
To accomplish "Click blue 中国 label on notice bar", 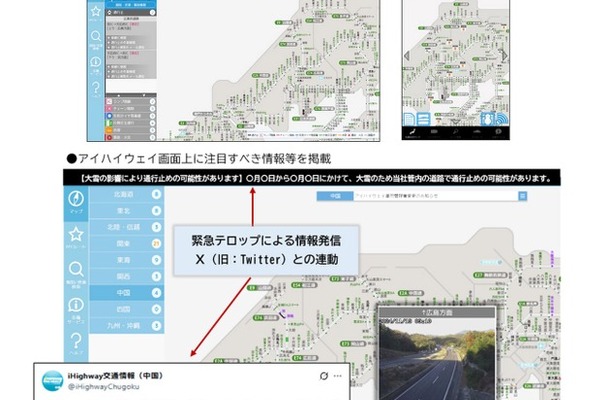I will (335, 196).
